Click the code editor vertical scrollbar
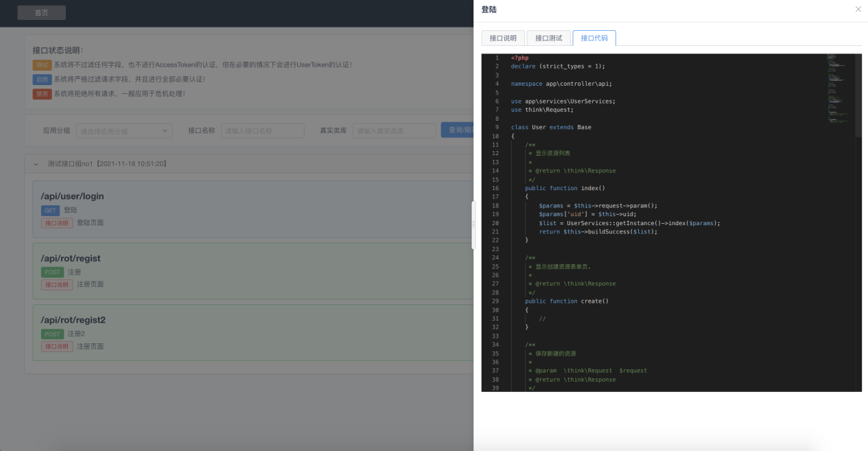 coord(858,96)
